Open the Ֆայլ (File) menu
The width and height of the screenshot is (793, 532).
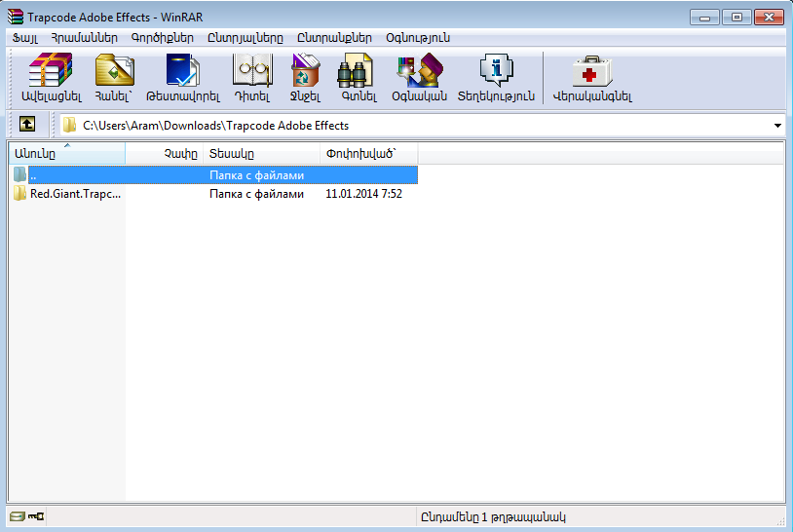[24, 38]
